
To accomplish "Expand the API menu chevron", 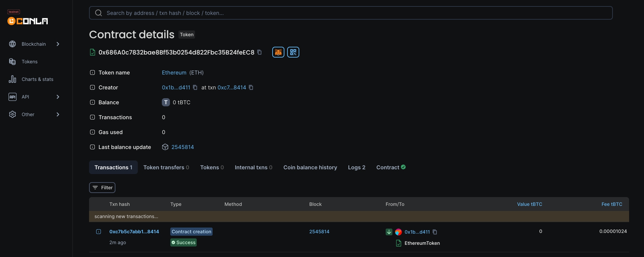I will [x=58, y=97].
